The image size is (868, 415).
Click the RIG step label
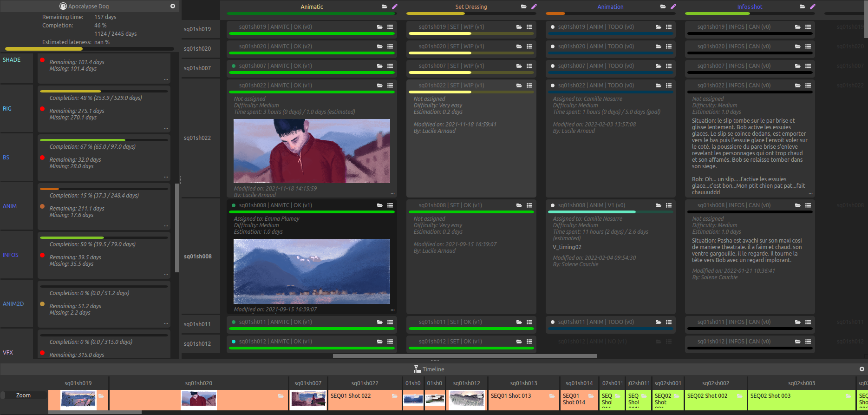(x=7, y=109)
